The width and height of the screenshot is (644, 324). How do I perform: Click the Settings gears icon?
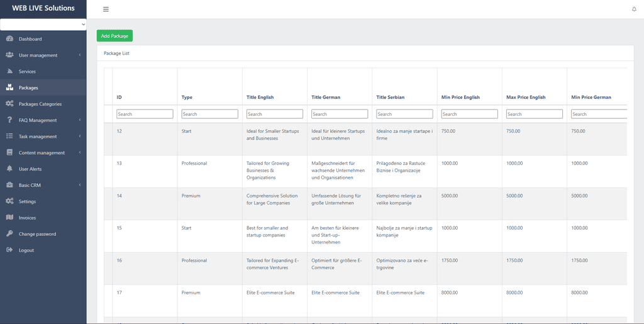10,201
